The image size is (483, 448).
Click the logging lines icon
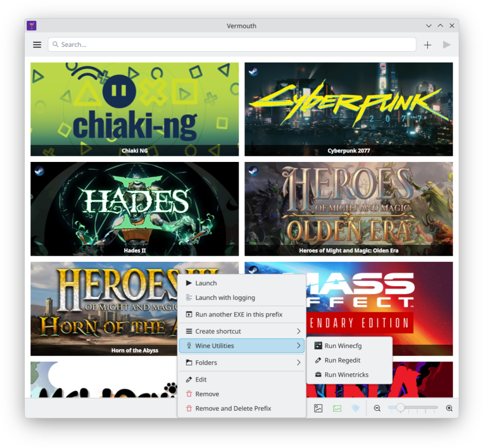point(189,298)
